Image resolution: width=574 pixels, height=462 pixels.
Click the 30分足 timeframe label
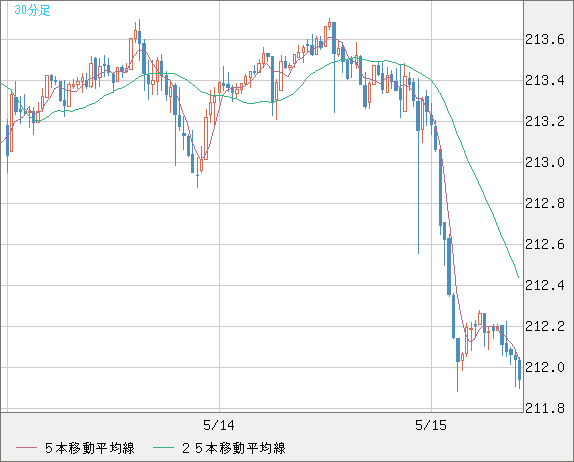point(32,10)
